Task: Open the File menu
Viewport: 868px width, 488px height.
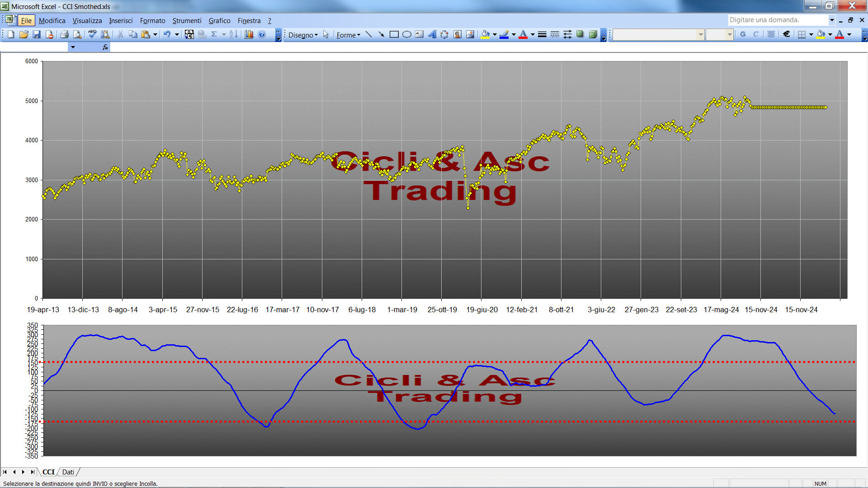Action: click(x=26, y=20)
